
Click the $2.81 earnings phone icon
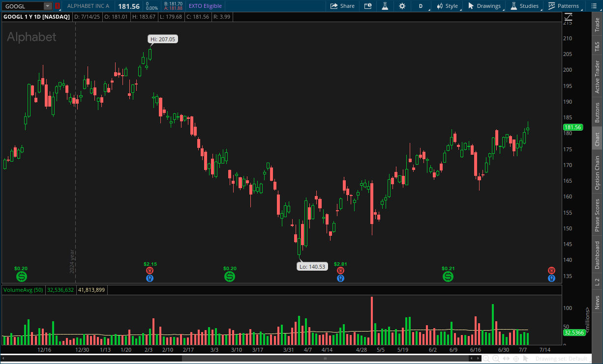point(340,270)
